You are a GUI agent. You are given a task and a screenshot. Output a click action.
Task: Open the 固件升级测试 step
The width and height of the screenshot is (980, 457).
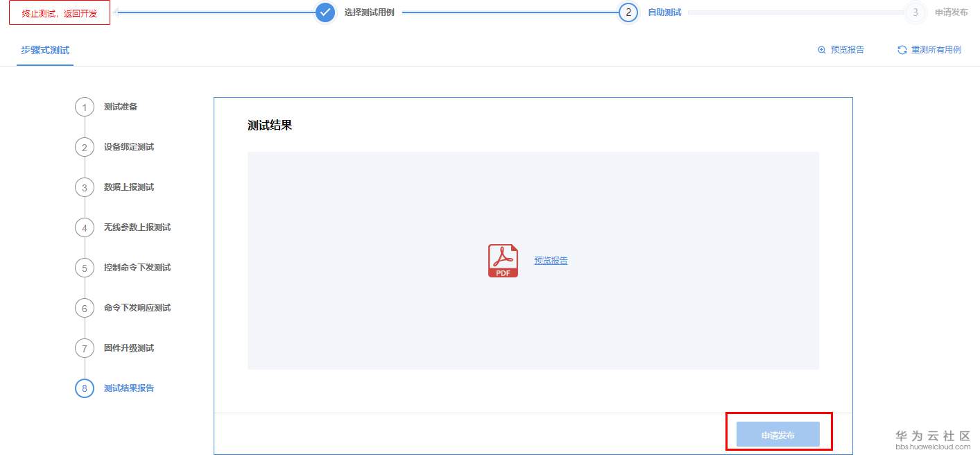(x=129, y=348)
